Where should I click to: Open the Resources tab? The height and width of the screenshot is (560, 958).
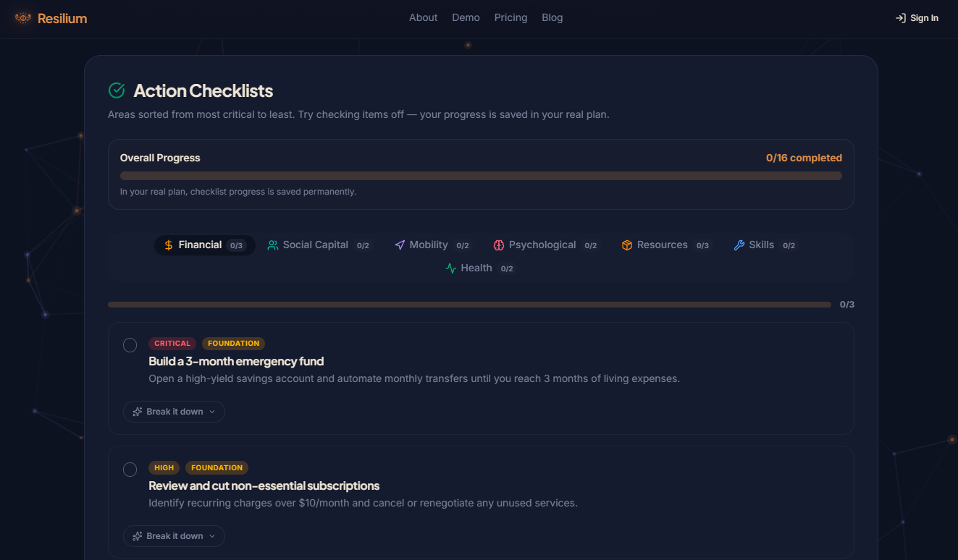pyautogui.click(x=666, y=245)
